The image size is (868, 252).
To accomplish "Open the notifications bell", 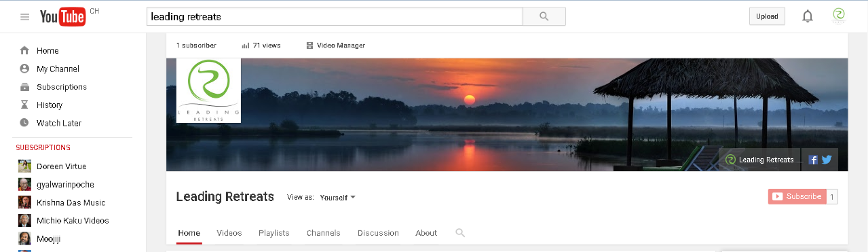I will [808, 16].
